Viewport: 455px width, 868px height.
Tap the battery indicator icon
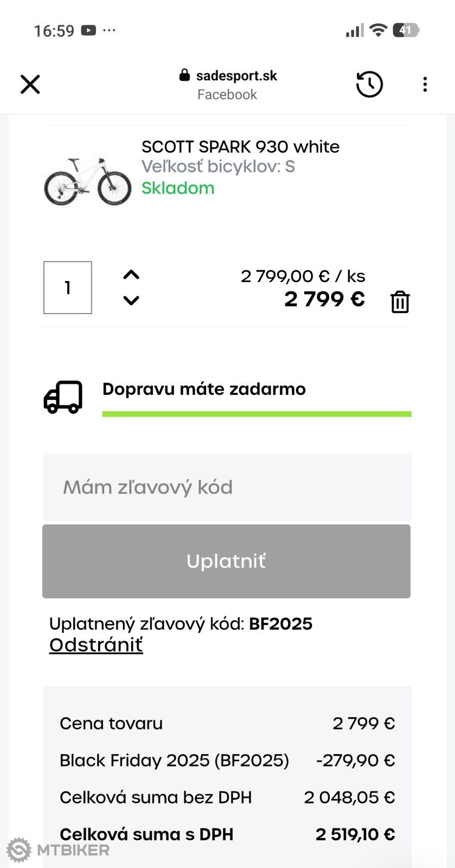[406, 30]
